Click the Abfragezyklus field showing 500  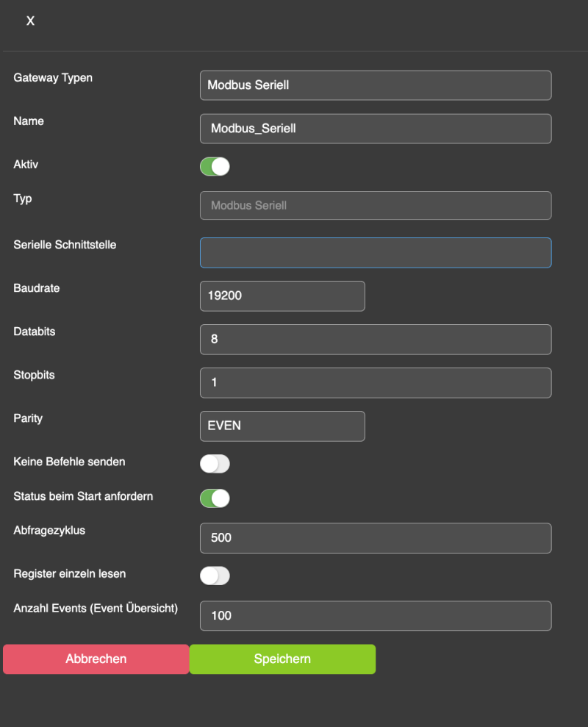(375, 538)
